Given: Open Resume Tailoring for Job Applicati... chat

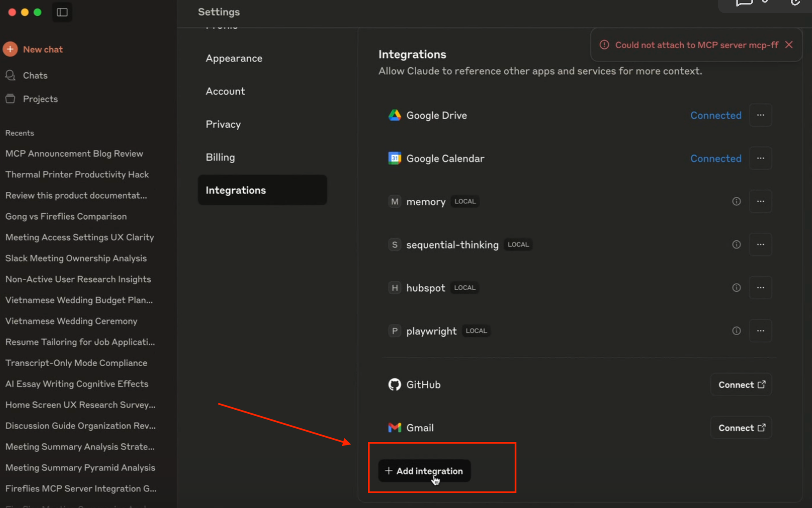Looking at the screenshot, I should click(80, 342).
